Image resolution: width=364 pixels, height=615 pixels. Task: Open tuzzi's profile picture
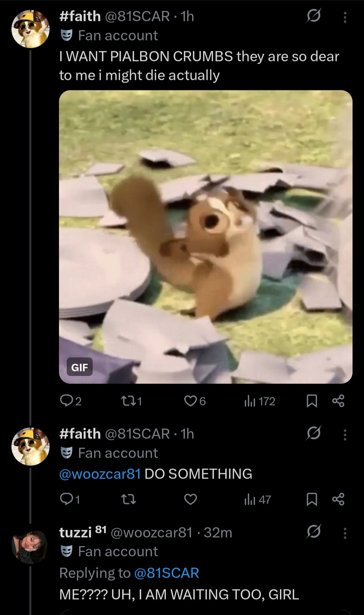pos(30,546)
